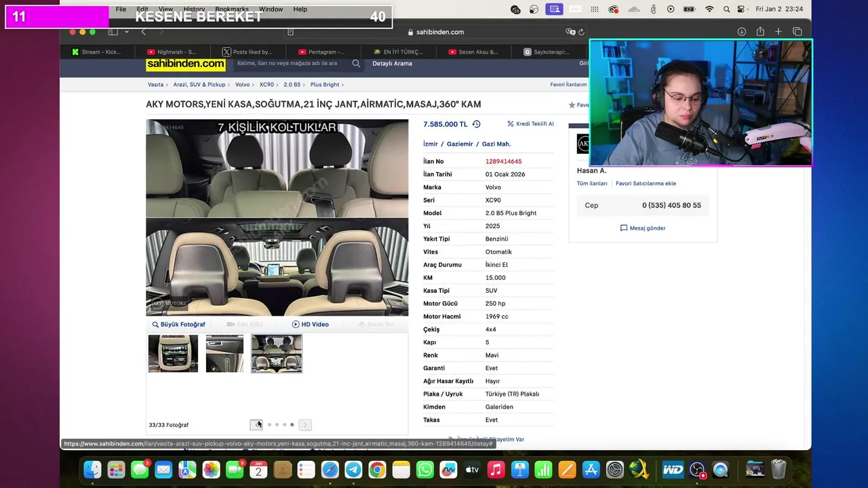Image resolution: width=868 pixels, height=488 pixels.
Task: Click phone number 0 (535) 405 80 55
Action: click(671, 205)
